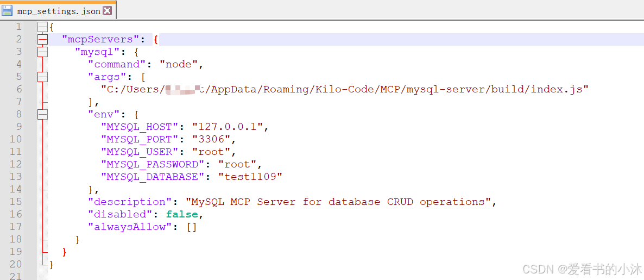Click the "3306" value
This screenshot has height=280, width=644.
tap(211, 139)
